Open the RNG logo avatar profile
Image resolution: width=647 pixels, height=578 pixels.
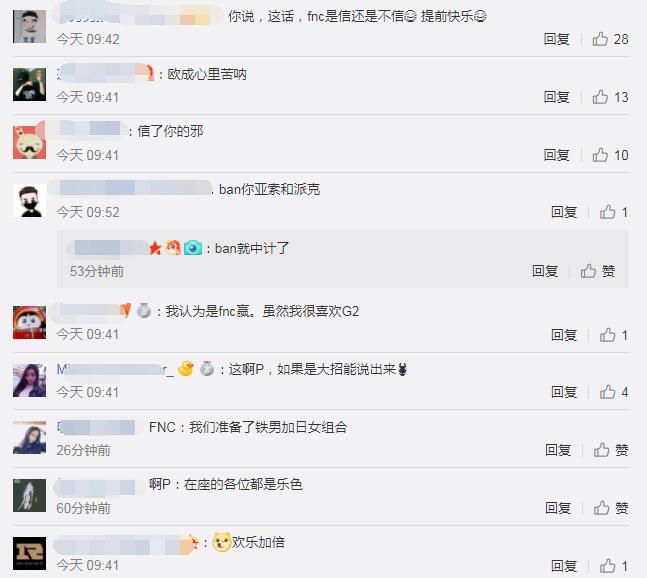[x=29, y=554]
